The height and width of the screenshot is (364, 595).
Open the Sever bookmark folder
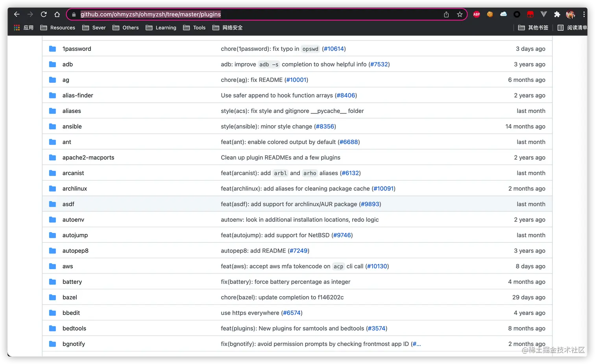click(x=94, y=28)
